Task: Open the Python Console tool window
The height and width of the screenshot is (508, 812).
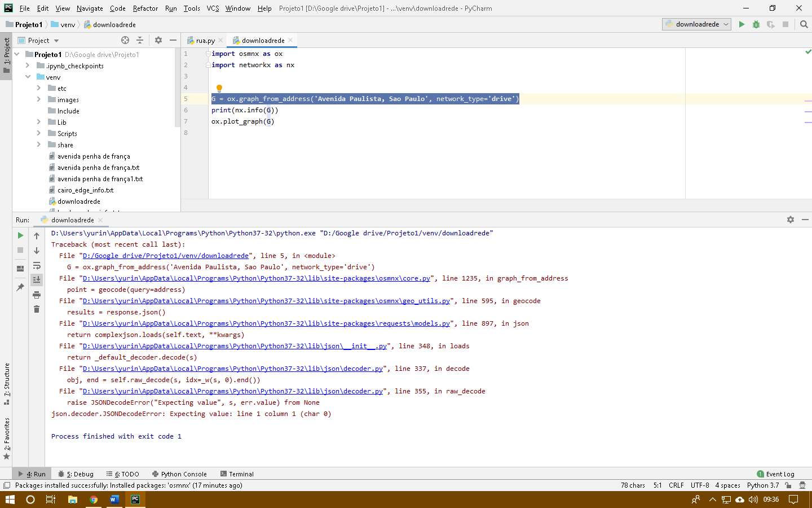Action: coord(179,474)
